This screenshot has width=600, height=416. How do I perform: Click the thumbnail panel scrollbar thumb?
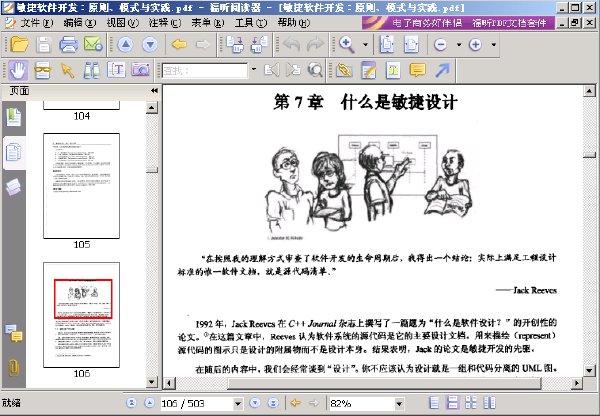152,170
